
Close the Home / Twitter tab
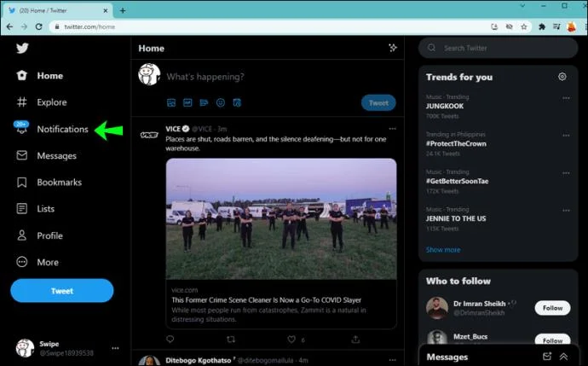click(x=106, y=10)
